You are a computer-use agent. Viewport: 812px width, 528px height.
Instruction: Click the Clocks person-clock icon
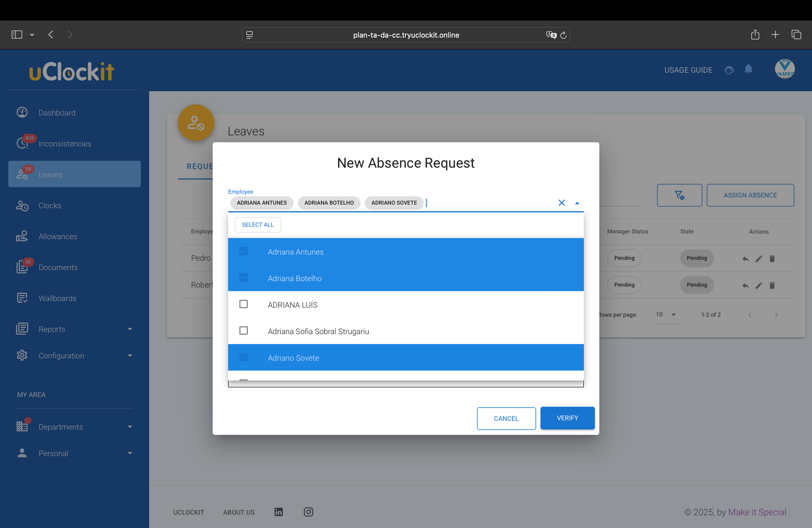click(x=22, y=205)
